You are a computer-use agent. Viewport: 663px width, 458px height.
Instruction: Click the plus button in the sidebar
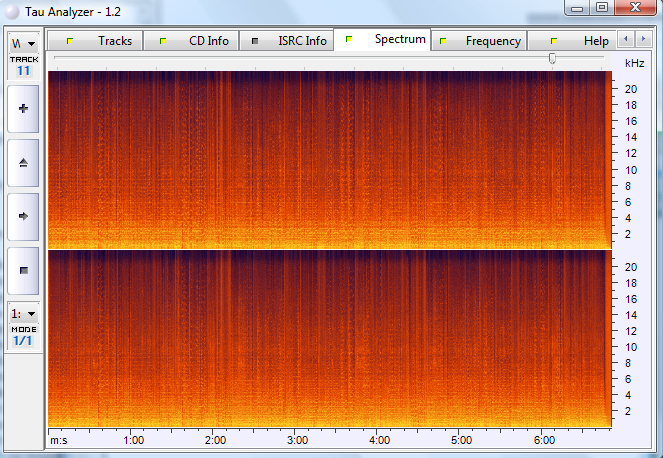point(23,109)
